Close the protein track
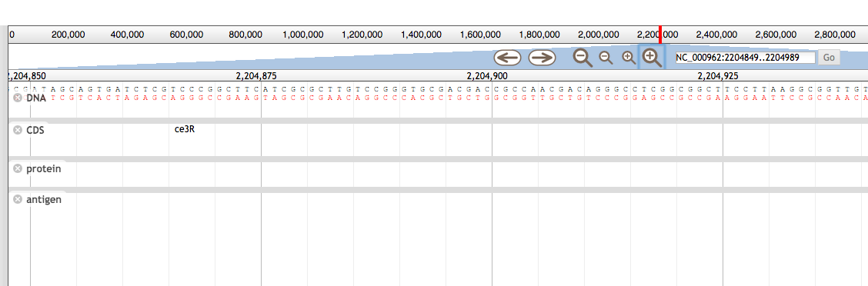This screenshot has height=286, width=868. [18, 168]
